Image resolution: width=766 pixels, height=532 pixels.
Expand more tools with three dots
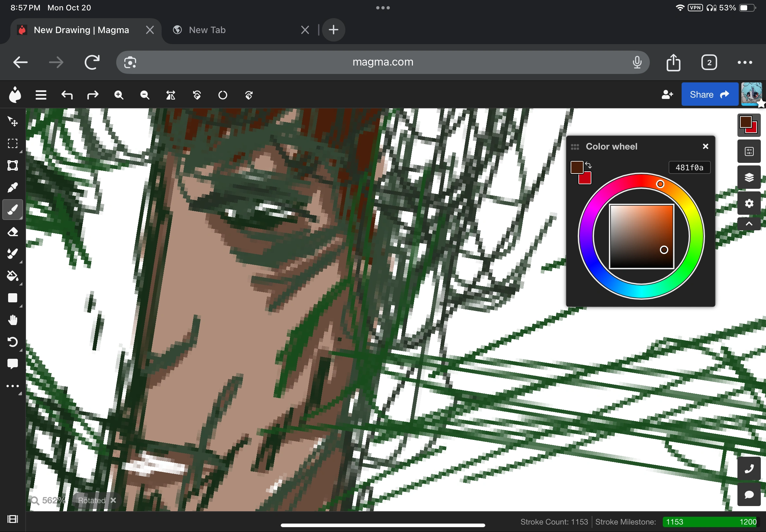[x=12, y=386]
